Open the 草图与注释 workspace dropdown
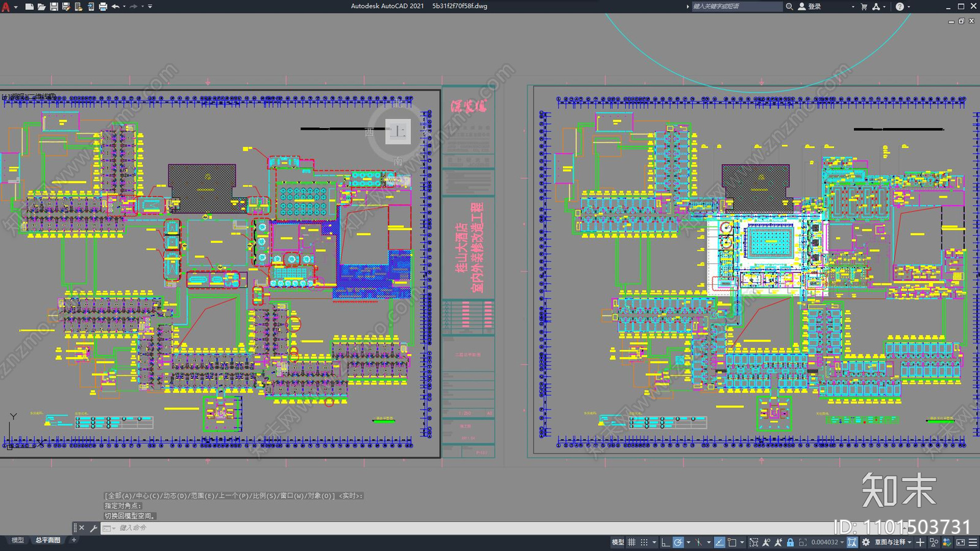 pyautogui.click(x=893, y=542)
